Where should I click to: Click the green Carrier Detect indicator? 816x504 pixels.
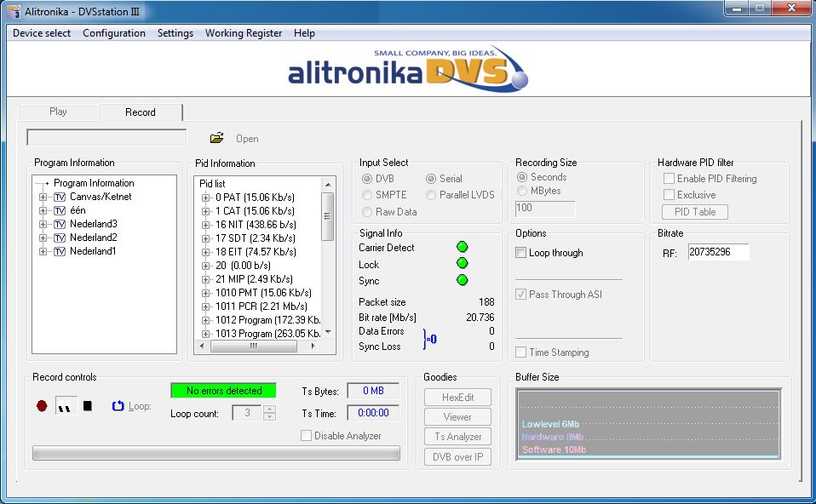[x=463, y=247]
